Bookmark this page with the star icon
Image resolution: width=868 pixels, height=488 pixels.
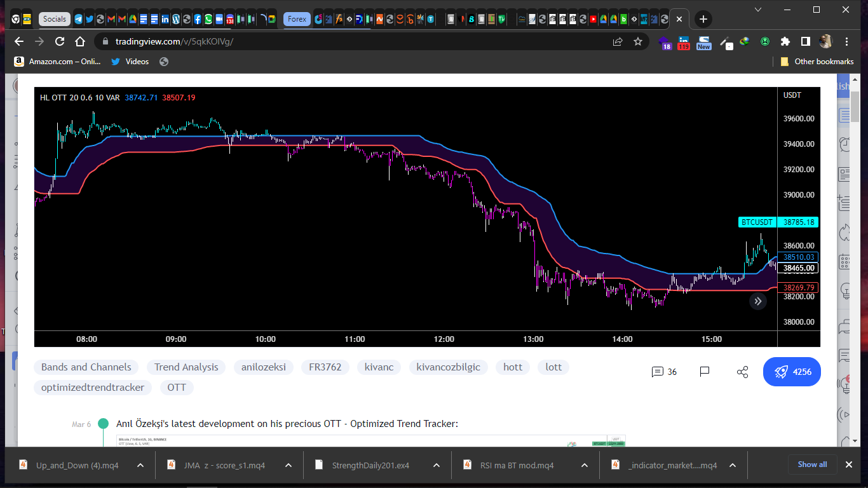(x=638, y=41)
